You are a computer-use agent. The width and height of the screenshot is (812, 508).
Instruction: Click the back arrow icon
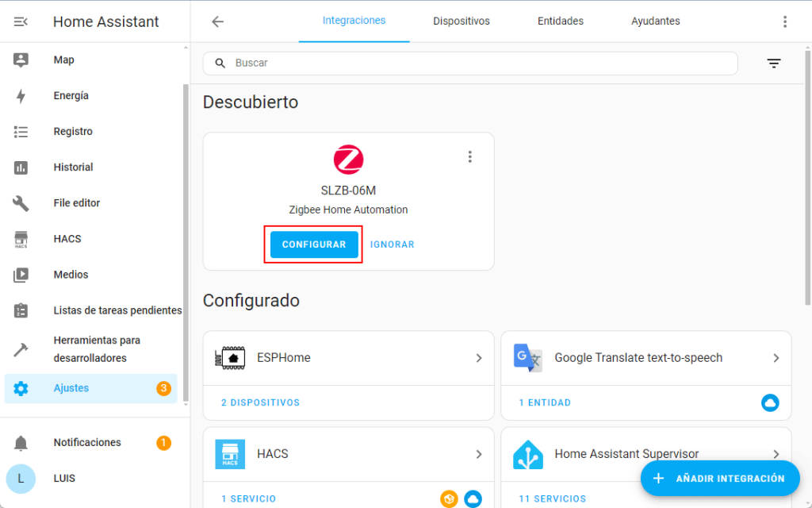point(218,21)
